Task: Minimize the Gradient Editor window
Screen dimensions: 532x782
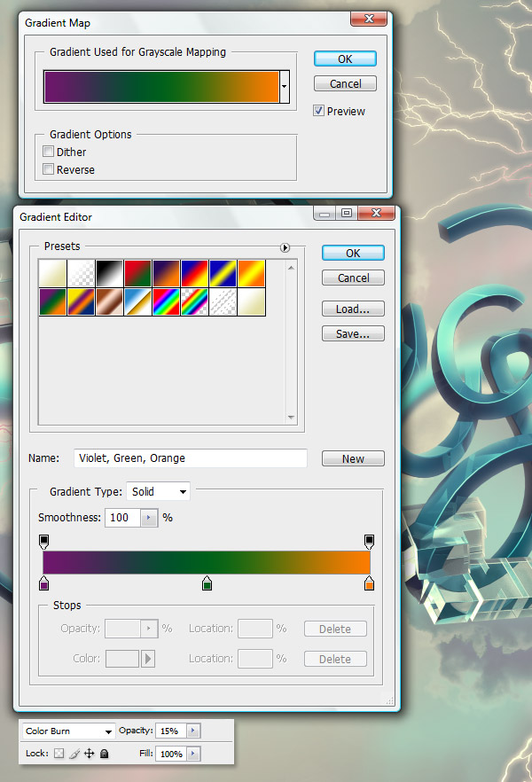Action: [325, 214]
